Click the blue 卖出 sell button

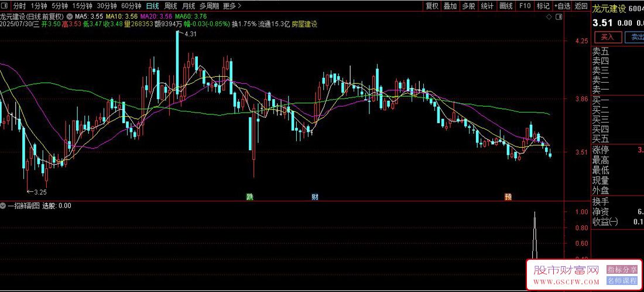[635, 37]
